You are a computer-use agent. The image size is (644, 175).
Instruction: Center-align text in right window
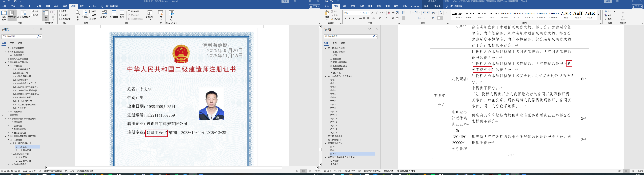(x=408, y=18)
